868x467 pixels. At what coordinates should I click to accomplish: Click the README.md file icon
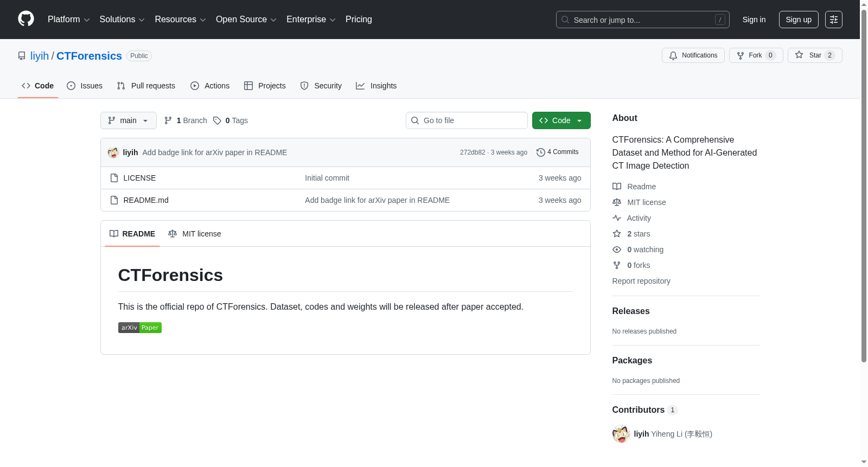114,200
